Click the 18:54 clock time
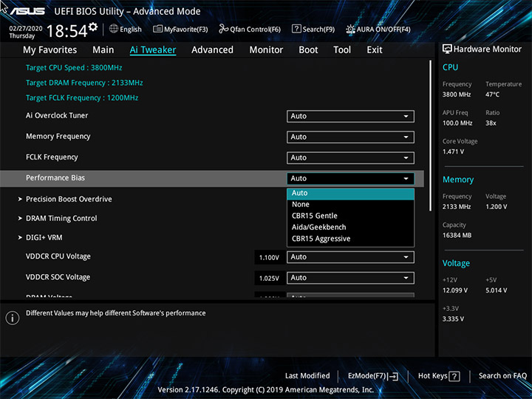This screenshot has width=532, height=399. click(66, 31)
